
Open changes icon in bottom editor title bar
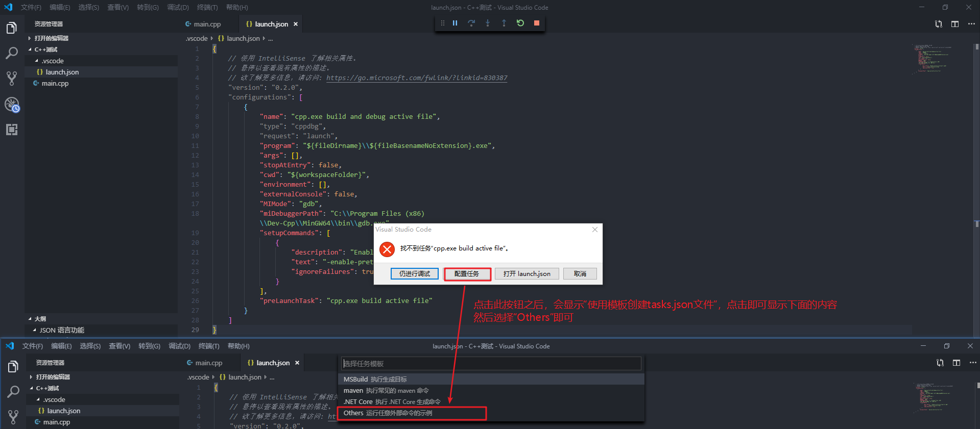pos(940,363)
